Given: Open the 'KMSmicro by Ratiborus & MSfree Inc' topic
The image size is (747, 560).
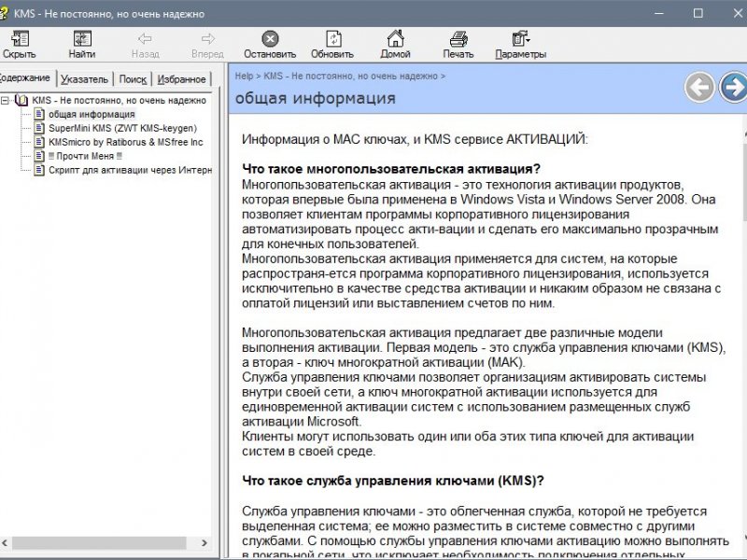Looking at the screenshot, I should click(126, 142).
